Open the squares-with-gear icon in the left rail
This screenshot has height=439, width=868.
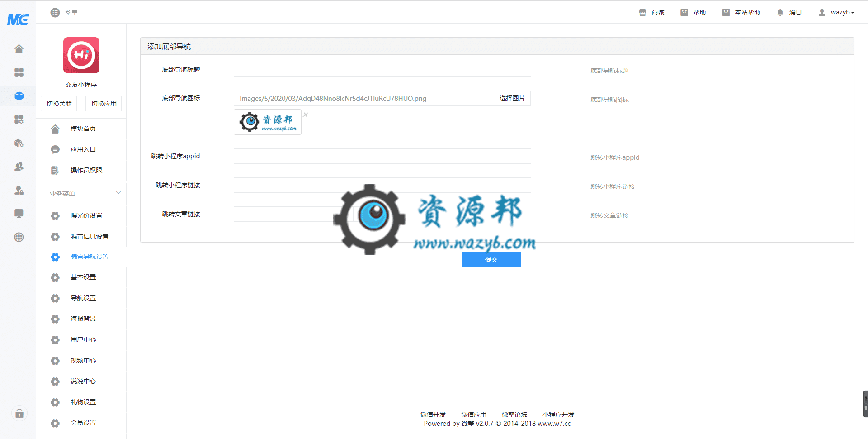coord(19,119)
